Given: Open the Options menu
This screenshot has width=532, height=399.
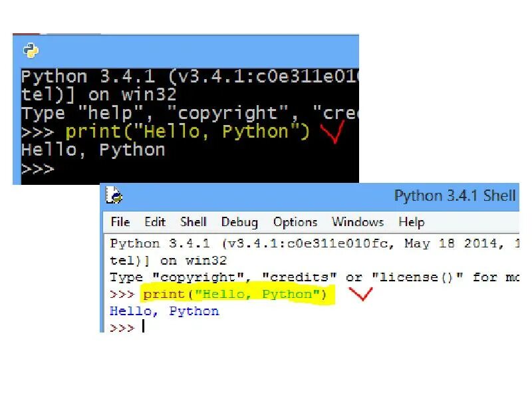Looking at the screenshot, I should click(295, 222).
